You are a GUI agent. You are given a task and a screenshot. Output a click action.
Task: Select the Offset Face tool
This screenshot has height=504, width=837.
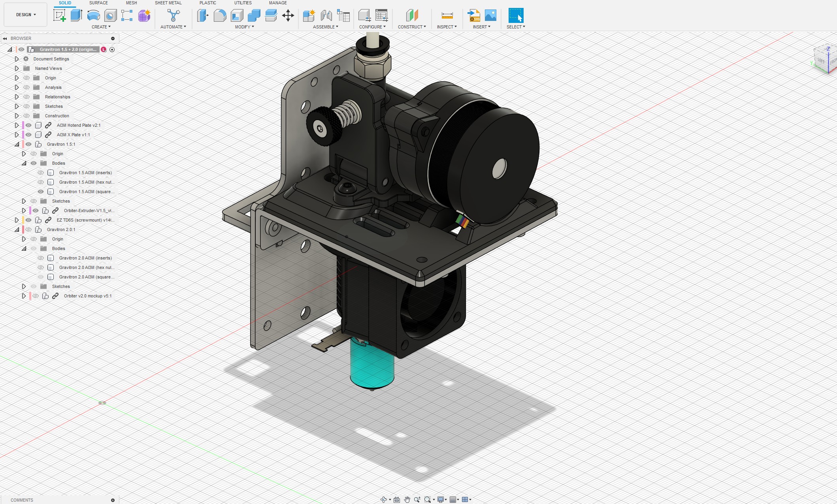tap(271, 15)
